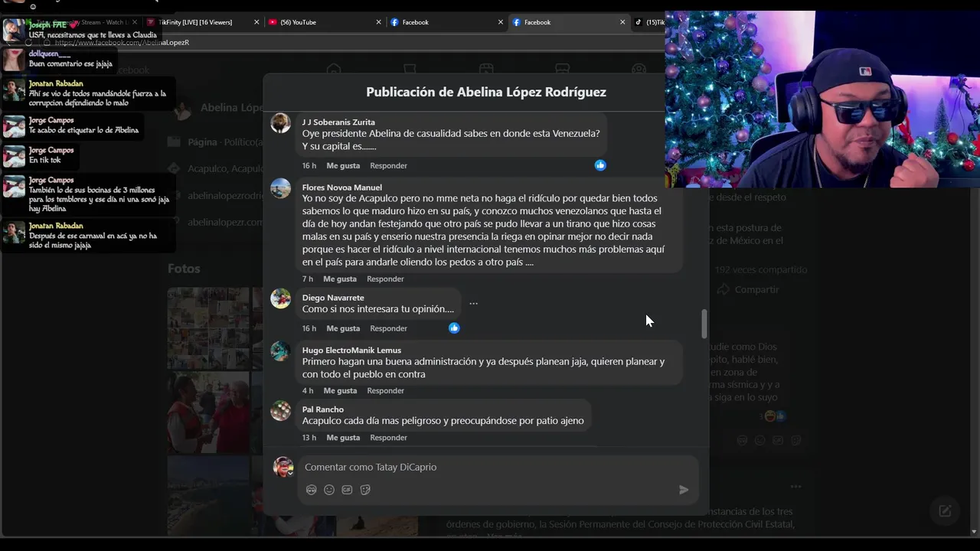Image resolution: width=980 pixels, height=551 pixels.
Task: Open Pal Rancho's profile picture
Action: (281, 410)
